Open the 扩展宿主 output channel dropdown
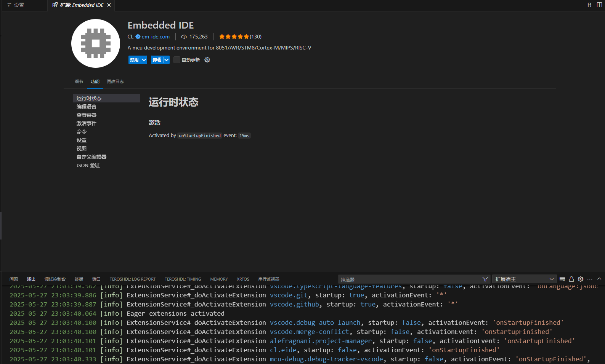605x364 pixels. pyautogui.click(x=525, y=279)
